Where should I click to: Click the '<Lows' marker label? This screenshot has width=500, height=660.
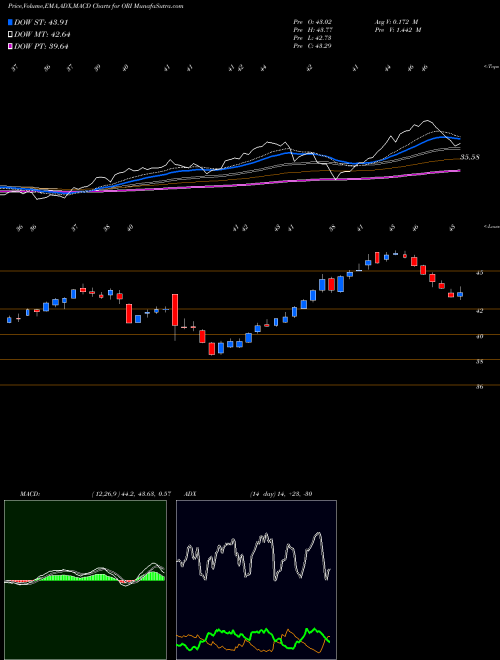click(491, 226)
